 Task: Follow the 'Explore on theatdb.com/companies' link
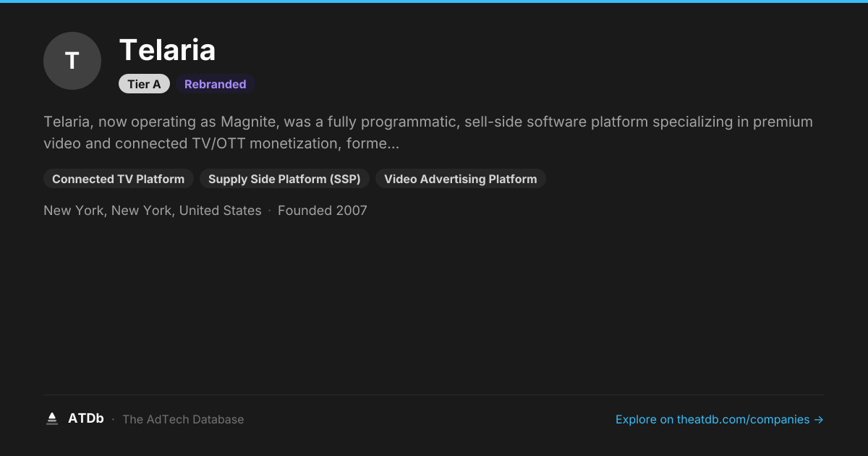click(720, 419)
